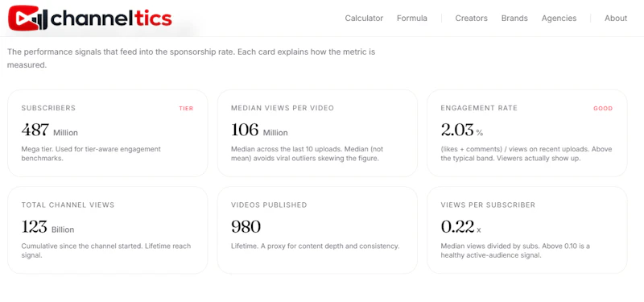Select the SUBSCRIBERS card heading
Image resolution: width=644 pixels, height=302 pixels.
point(48,108)
